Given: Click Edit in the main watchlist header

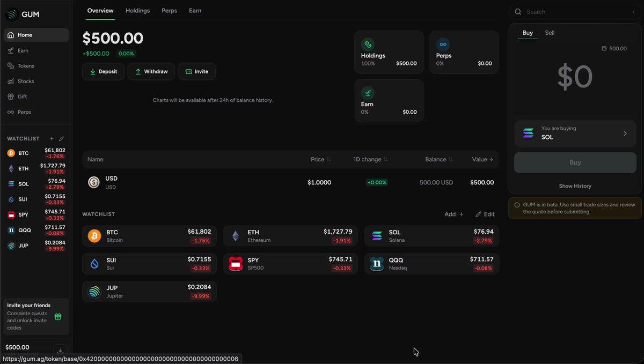Looking at the screenshot, I should point(485,214).
